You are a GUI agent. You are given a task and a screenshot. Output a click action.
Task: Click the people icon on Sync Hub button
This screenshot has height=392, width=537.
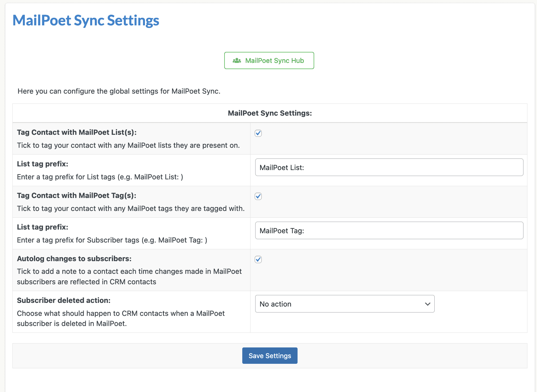tap(237, 61)
